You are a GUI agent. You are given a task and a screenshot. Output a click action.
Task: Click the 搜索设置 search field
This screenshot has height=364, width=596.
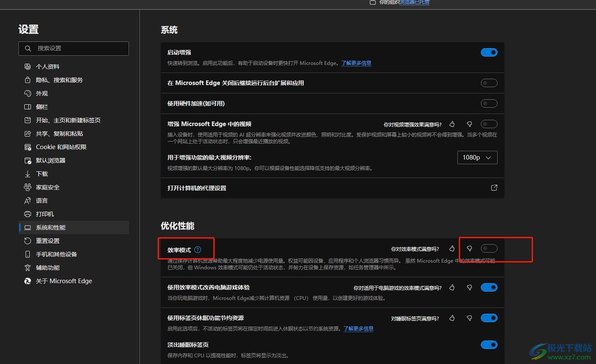click(x=74, y=49)
